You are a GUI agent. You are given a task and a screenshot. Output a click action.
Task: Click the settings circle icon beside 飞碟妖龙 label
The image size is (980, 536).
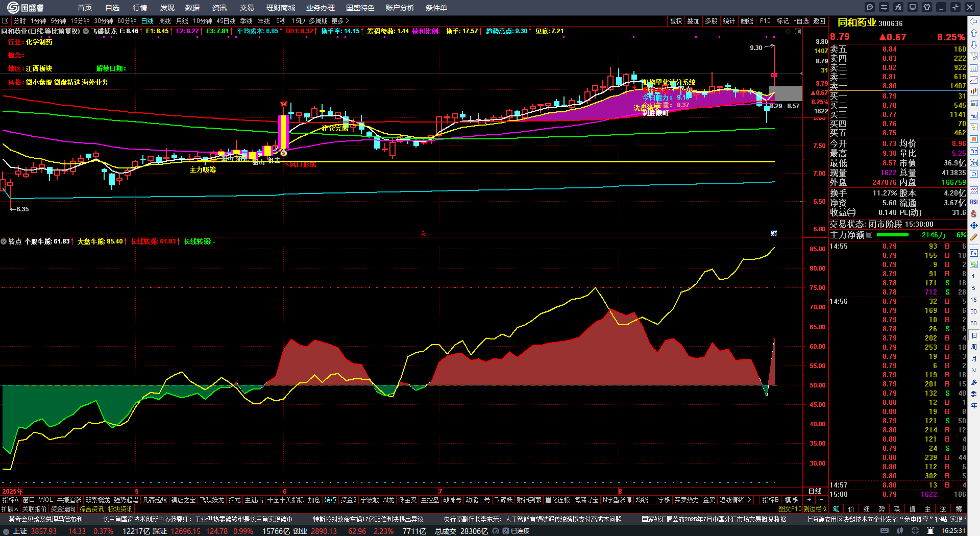(x=86, y=31)
